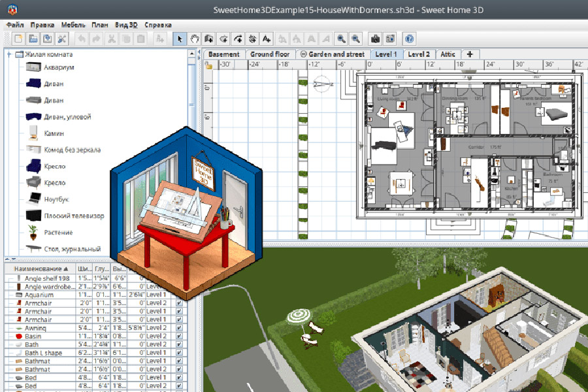Click the catalog scrollbar up arrow
588x392 pixels.
point(191,54)
